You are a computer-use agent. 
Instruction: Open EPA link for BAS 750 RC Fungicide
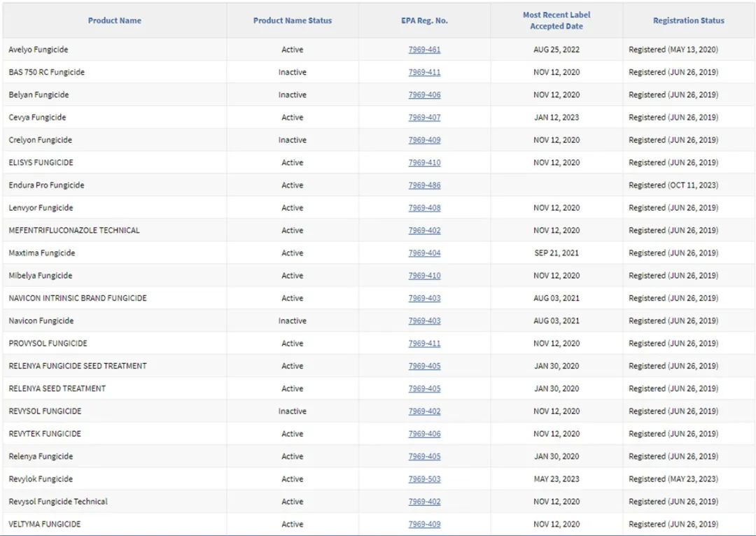pos(424,72)
